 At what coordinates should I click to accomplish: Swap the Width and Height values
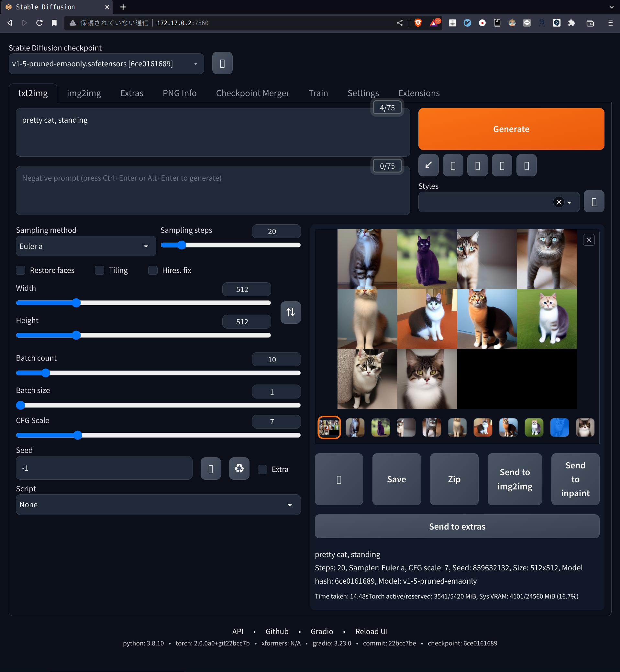coord(291,312)
